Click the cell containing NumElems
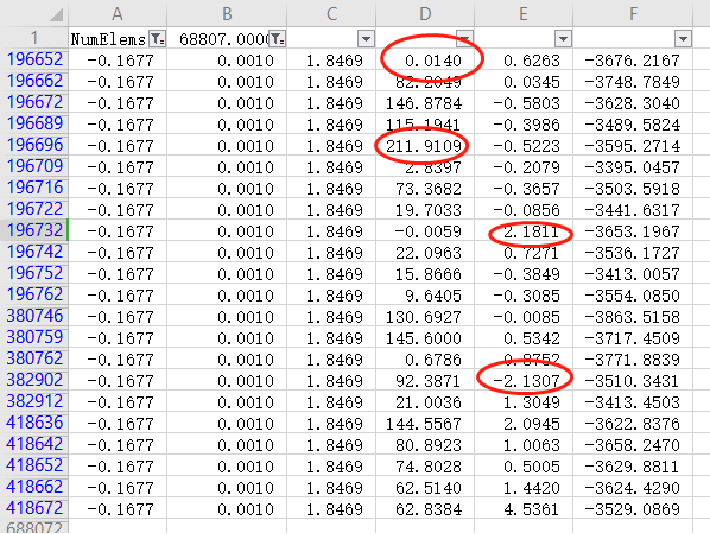Image resolution: width=710 pixels, height=534 pixels. click(108, 39)
